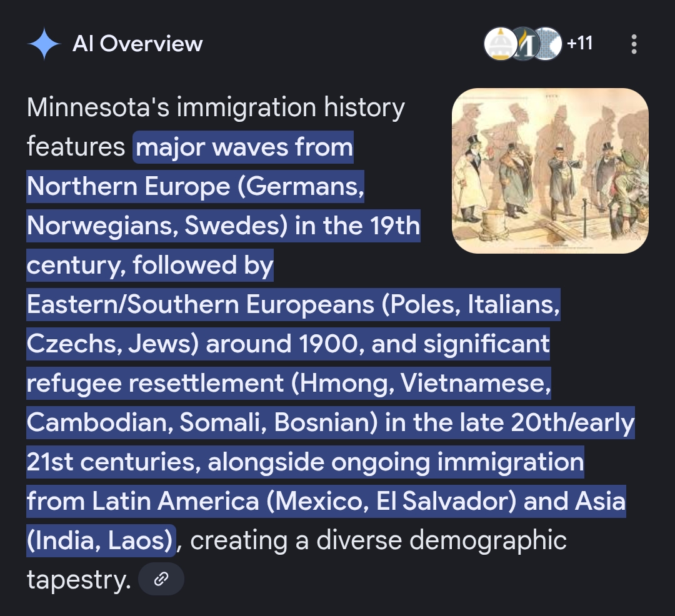675x616 pixels.
Task: Click the highlighted 'Eastern/Southern Europeans' text
Action: coord(200,305)
